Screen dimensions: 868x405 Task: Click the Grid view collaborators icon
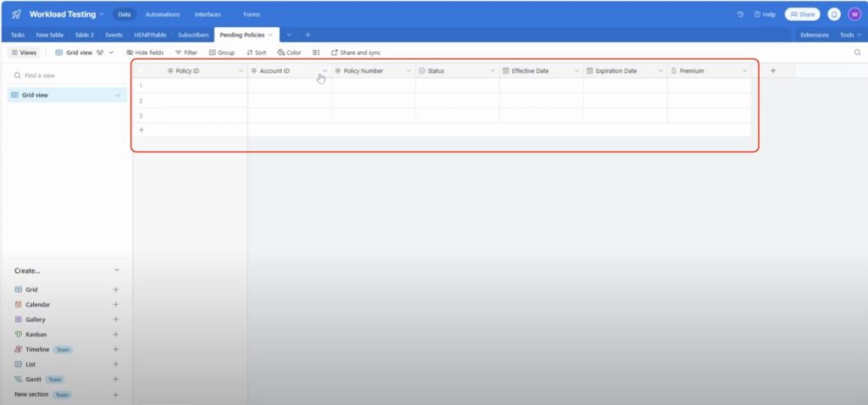100,53
